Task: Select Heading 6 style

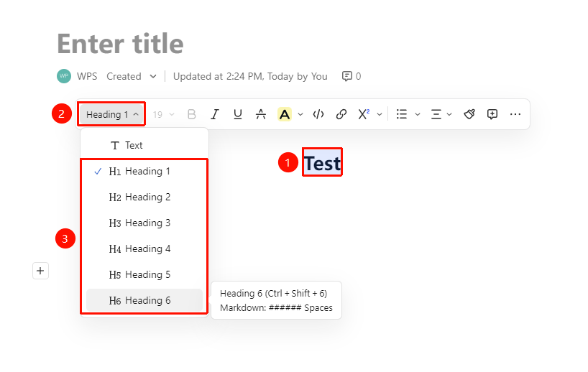Action: click(x=144, y=300)
